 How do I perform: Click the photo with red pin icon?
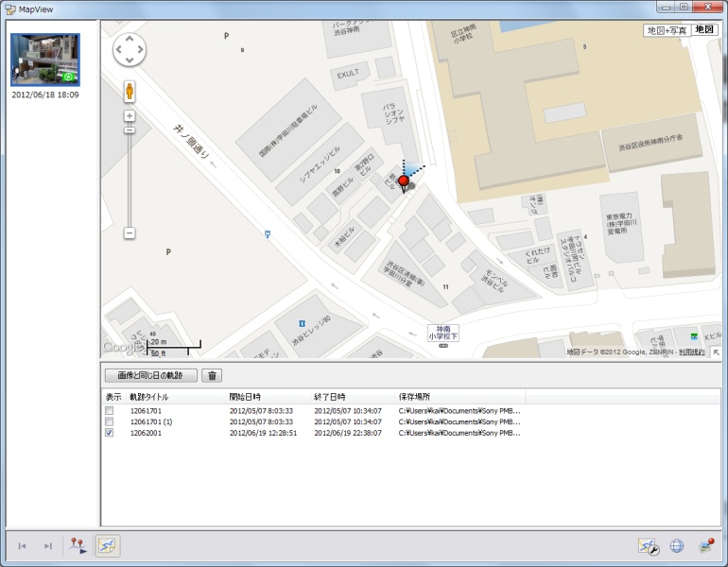[x=706, y=545]
